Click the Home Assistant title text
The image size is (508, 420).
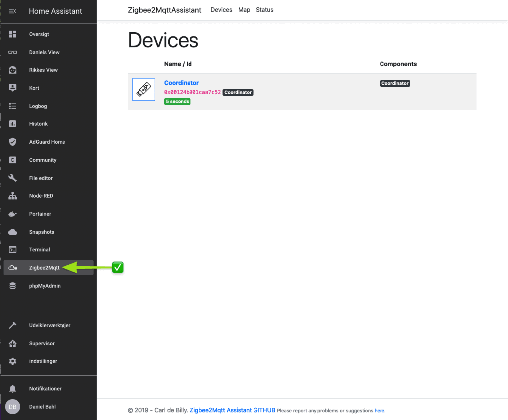click(x=56, y=11)
